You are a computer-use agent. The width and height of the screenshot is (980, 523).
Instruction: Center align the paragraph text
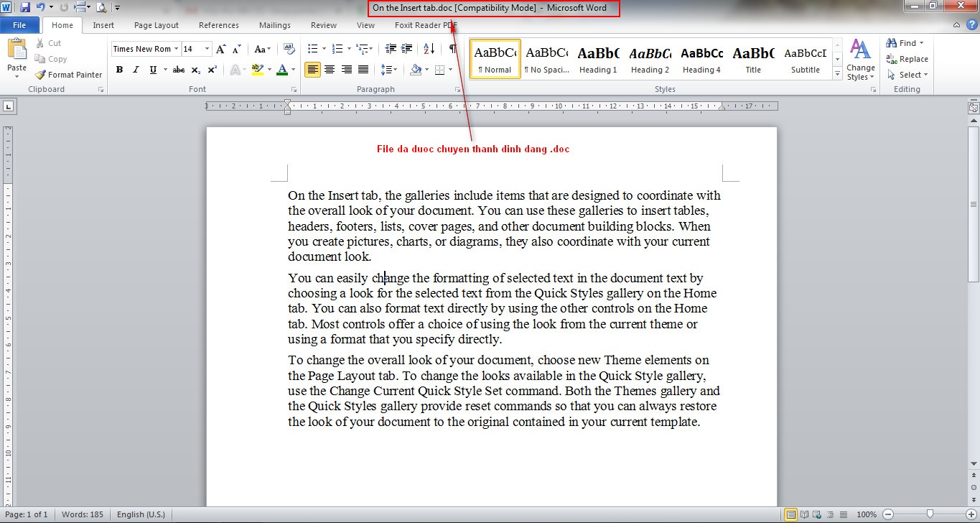330,70
